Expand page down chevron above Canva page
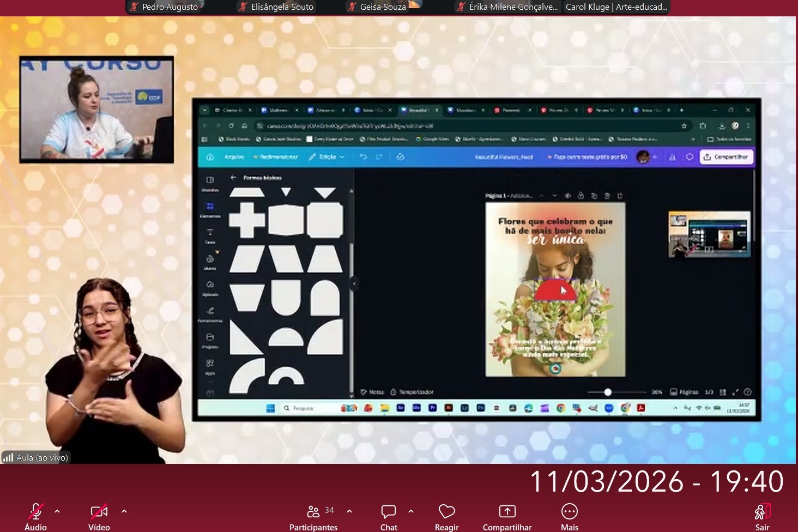This screenshot has height=532, width=798. [554, 196]
